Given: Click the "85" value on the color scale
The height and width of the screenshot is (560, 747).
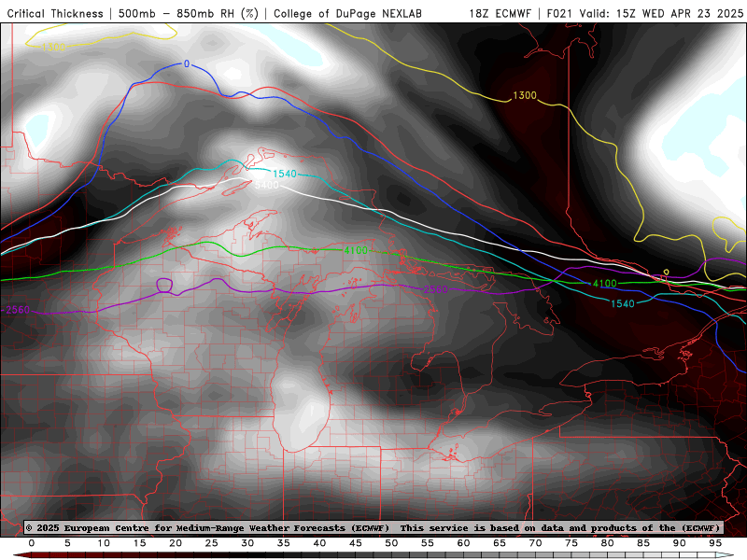Looking at the screenshot, I should click(643, 543).
